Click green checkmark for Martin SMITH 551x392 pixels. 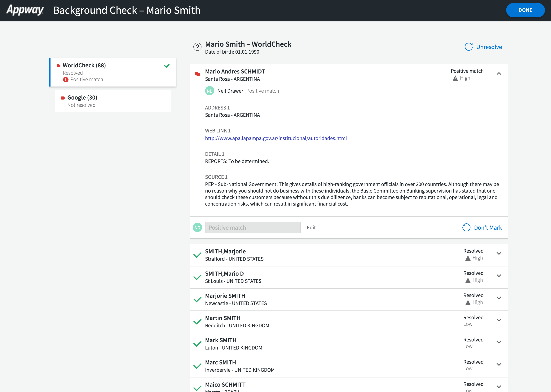click(x=197, y=322)
